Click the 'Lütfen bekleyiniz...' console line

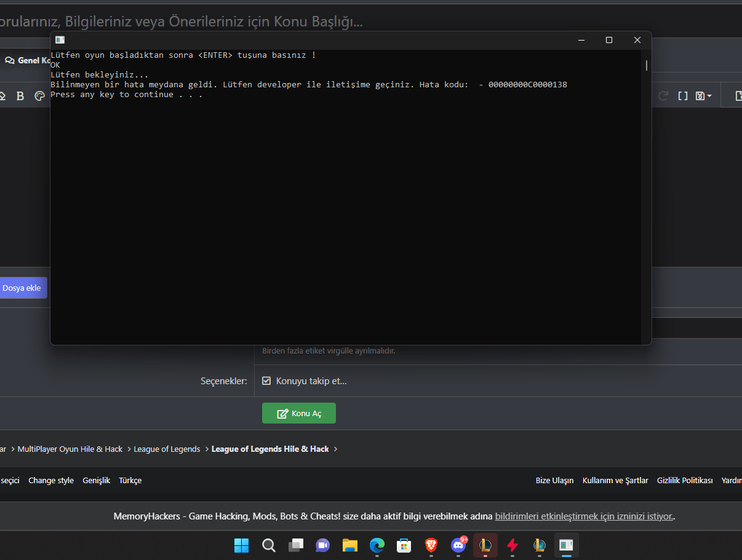99,75
